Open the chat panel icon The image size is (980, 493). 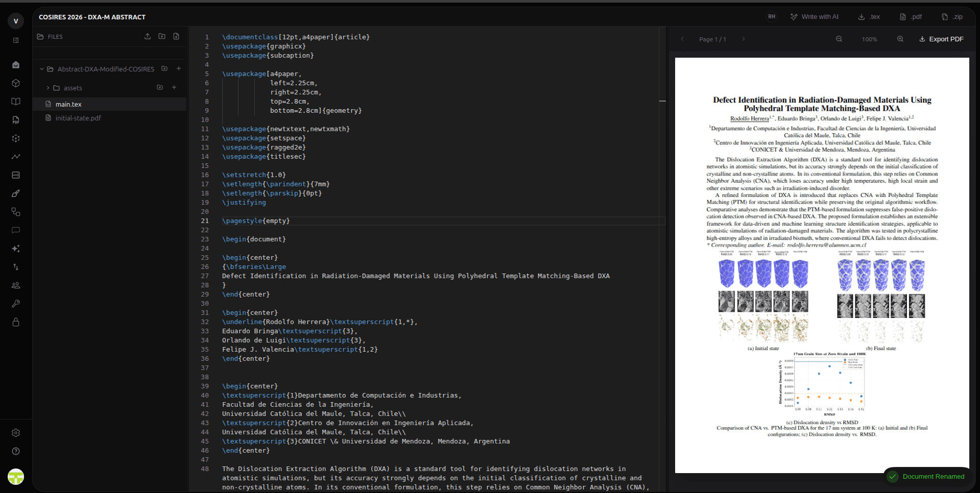(16, 230)
